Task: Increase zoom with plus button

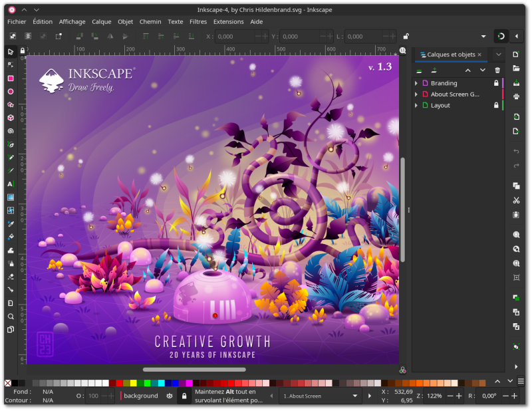Action: [459, 396]
